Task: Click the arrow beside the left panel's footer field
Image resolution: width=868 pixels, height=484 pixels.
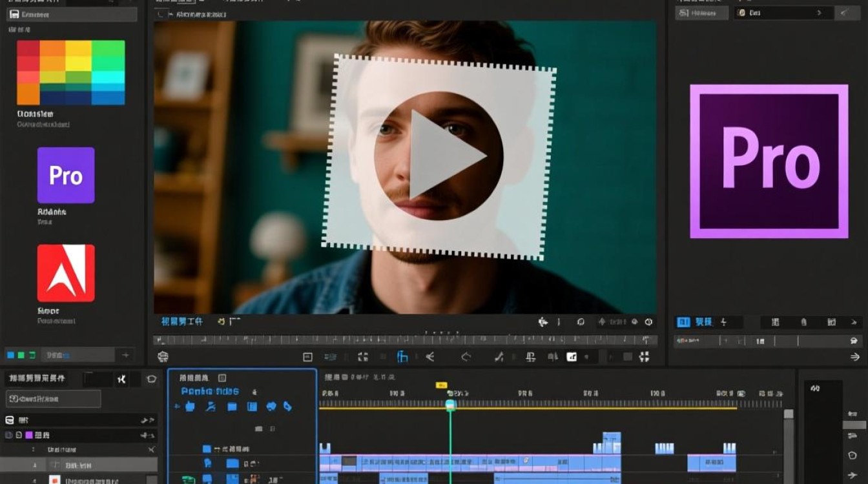Action: pyautogui.click(x=125, y=355)
